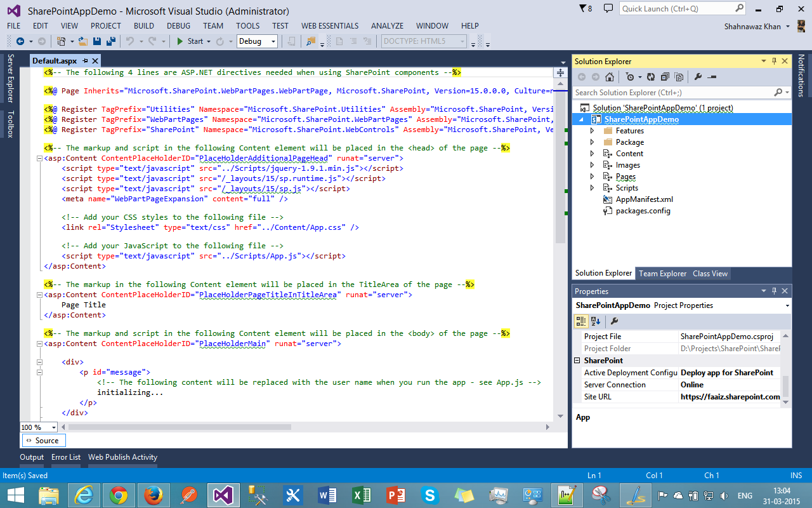Toggle pin on the Default.aspx tab
The image size is (812, 508).
click(x=85, y=61)
